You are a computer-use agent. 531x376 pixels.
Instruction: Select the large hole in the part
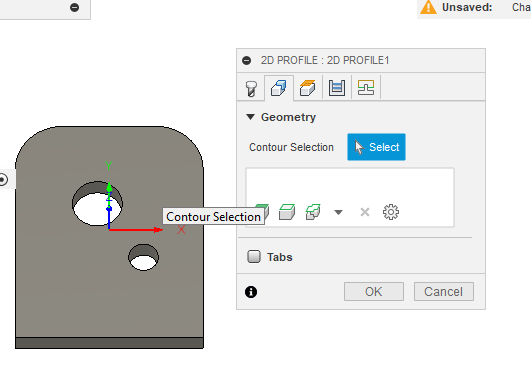(x=97, y=205)
